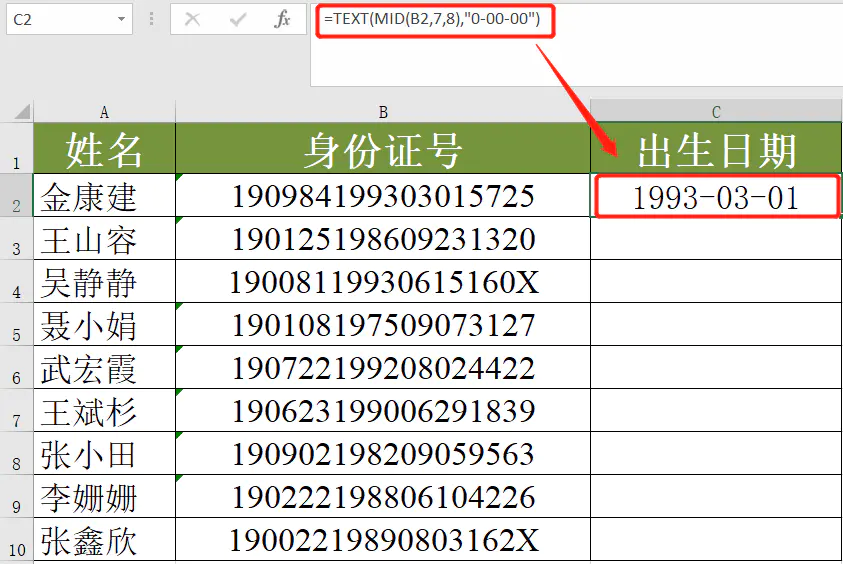Image resolution: width=843 pixels, height=564 pixels.
Task: Click the Select All corner triangle
Action: (x=16, y=111)
